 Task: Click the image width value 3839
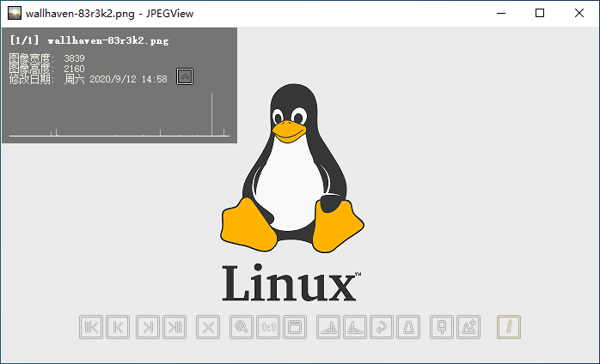74,58
